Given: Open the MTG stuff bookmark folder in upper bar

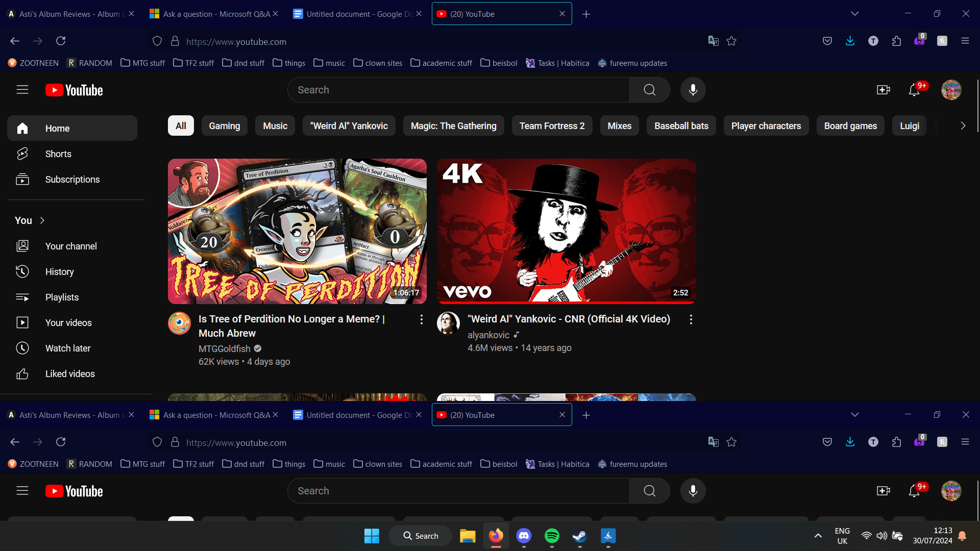Looking at the screenshot, I should click(x=143, y=63).
